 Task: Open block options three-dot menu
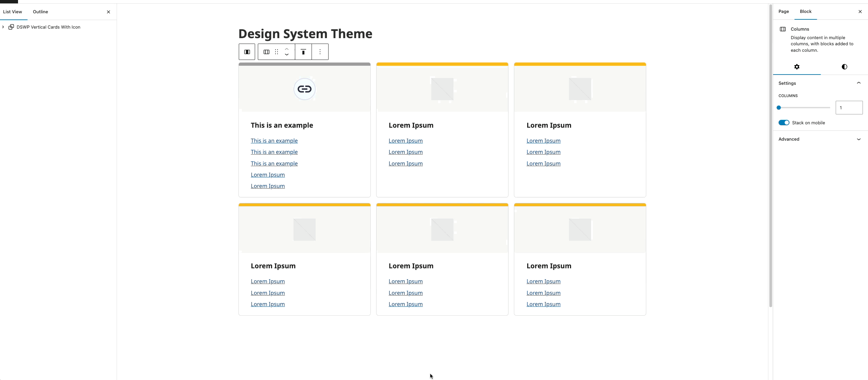click(320, 52)
